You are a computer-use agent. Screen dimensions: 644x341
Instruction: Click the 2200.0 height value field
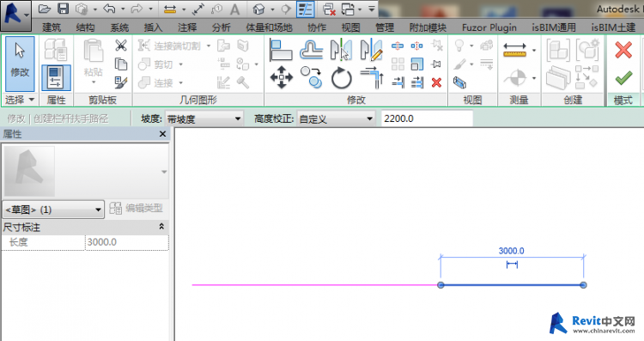pyautogui.click(x=427, y=119)
